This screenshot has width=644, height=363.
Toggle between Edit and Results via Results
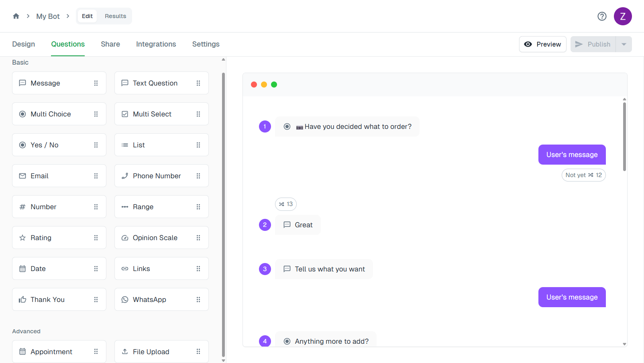click(115, 16)
